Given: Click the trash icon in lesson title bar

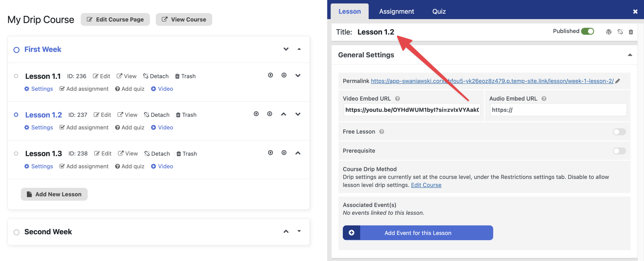Looking at the screenshot, I should 631,32.
